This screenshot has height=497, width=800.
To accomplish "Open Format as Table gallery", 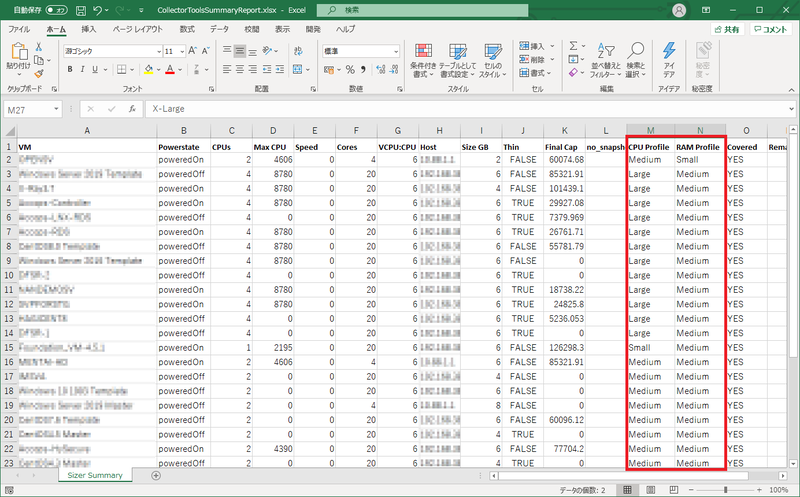I will click(458, 61).
